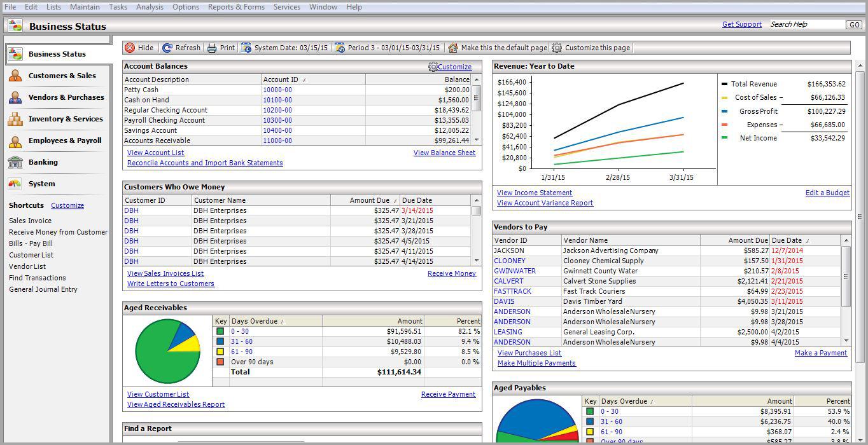Viewport: 868px width, 445px height.
Task: Click the 'Customize this page' gear icon
Action: 557,48
